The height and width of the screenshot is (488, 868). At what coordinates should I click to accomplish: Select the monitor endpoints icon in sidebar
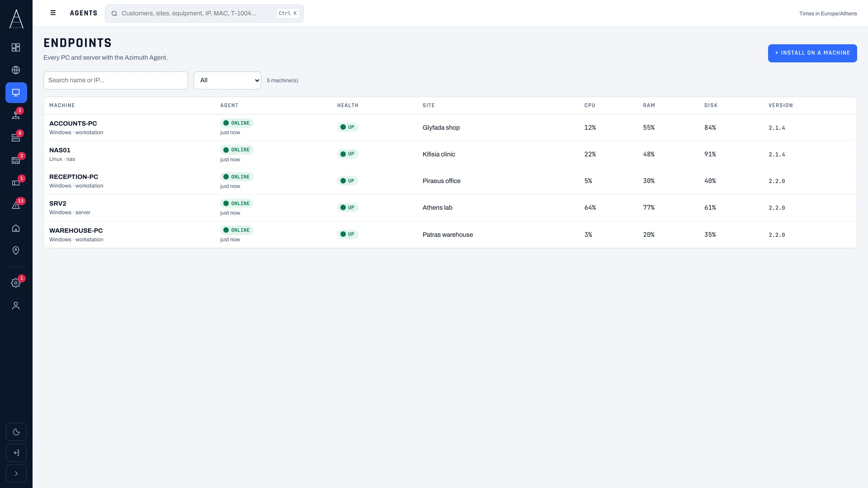click(x=16, y=93)
